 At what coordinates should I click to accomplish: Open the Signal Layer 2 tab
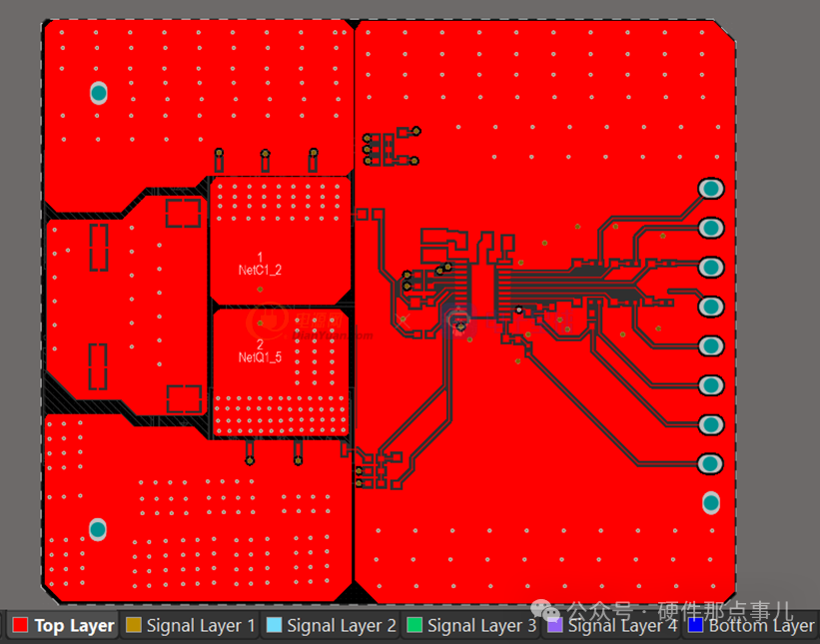point(342,626)
